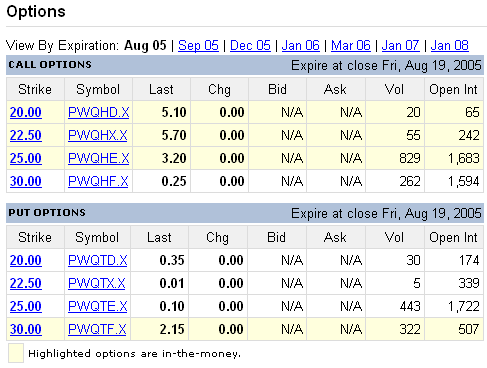The height and width of the screenshot is (368, 487).
Task: Click the Open Int header in puts table
Action: [x=453, y=238]
